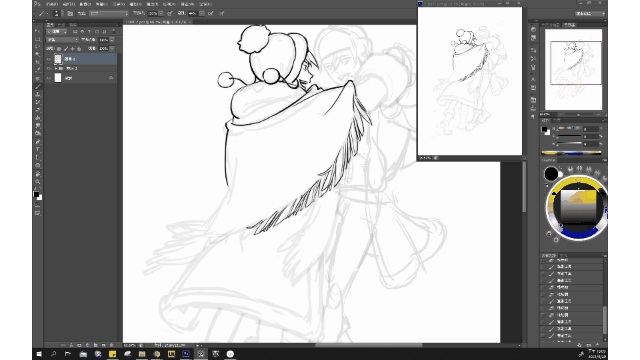Toggle airbrush mode in options bar
The width and height of the screenshot is (640, 360).
point(211,13)
